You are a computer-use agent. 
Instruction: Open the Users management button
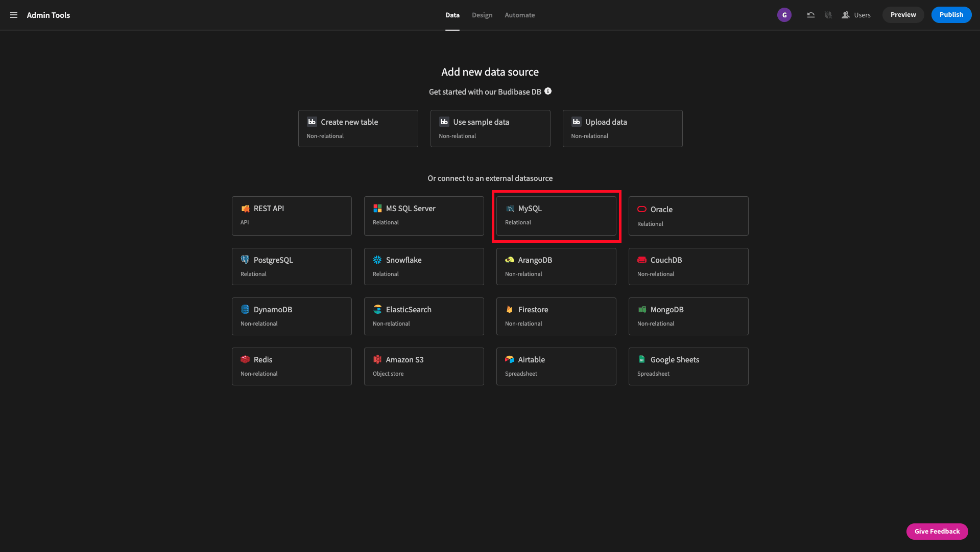(856, 15)
